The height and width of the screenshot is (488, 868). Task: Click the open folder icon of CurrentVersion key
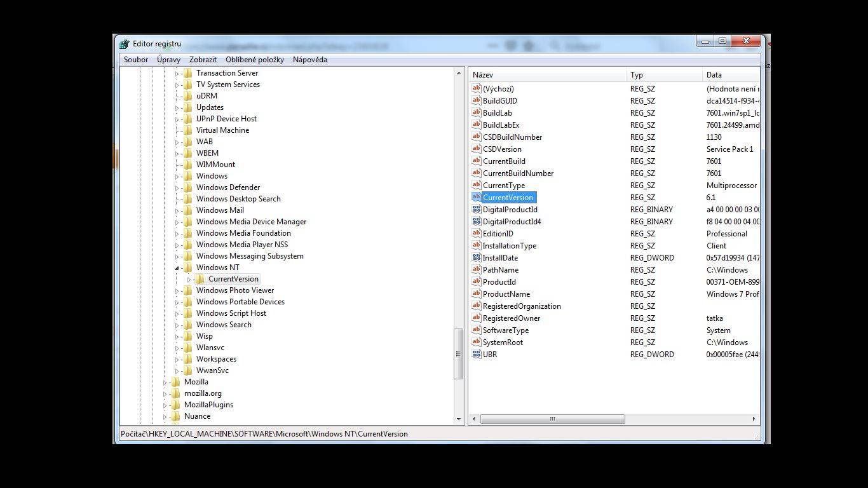[200, 279]
